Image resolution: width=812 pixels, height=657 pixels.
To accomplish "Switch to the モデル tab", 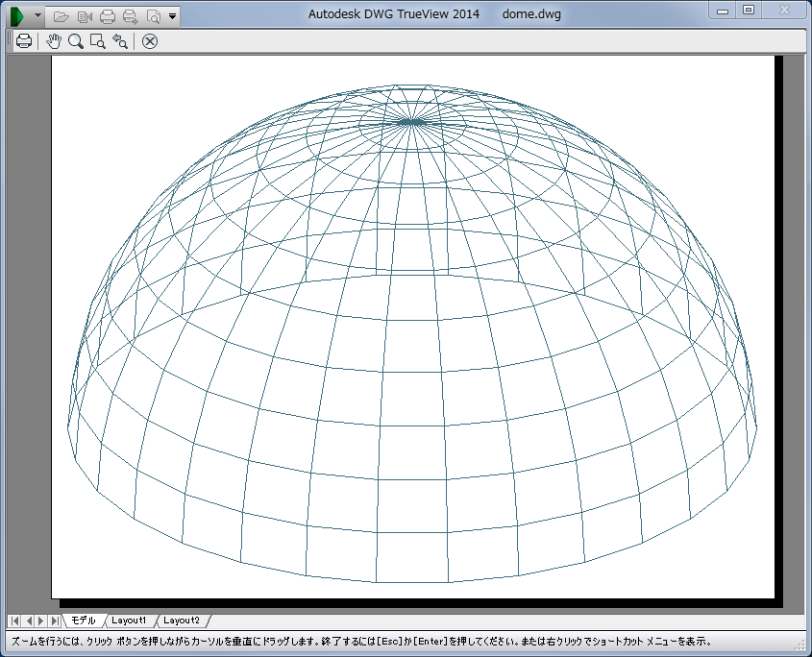I will click(84, 620).
